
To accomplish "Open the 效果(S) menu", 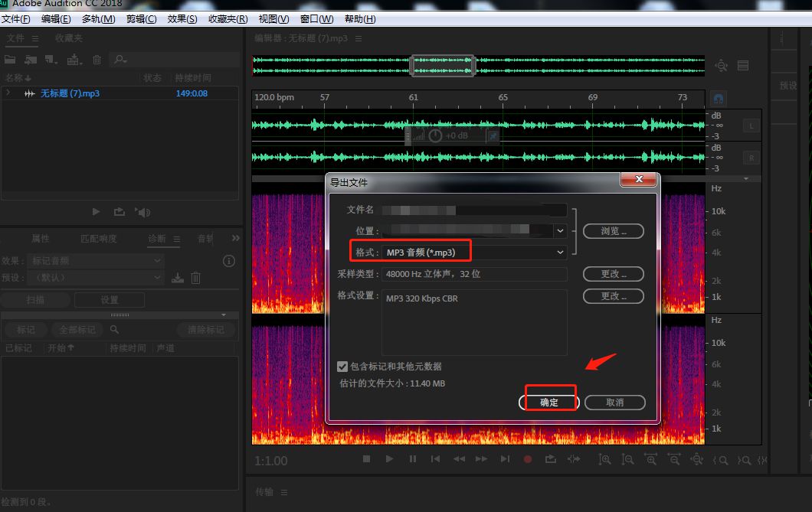I will 182,19.
